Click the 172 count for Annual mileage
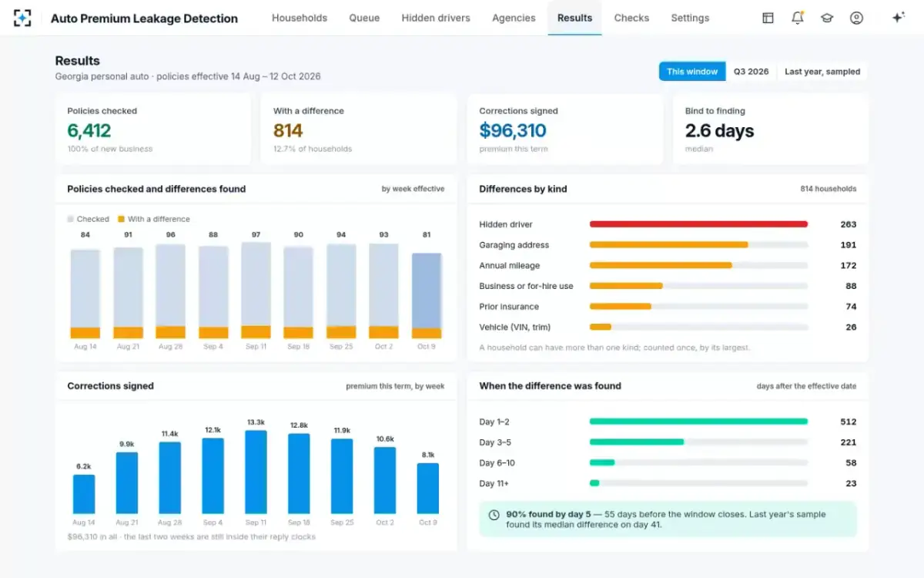The height and width of the screenshot is (578, 924). (x=848, y=265)
